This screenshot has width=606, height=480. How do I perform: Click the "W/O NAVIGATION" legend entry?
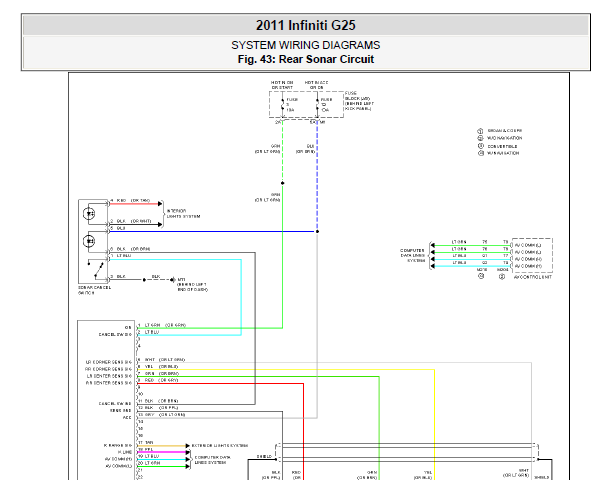click(x=504, y=138)
